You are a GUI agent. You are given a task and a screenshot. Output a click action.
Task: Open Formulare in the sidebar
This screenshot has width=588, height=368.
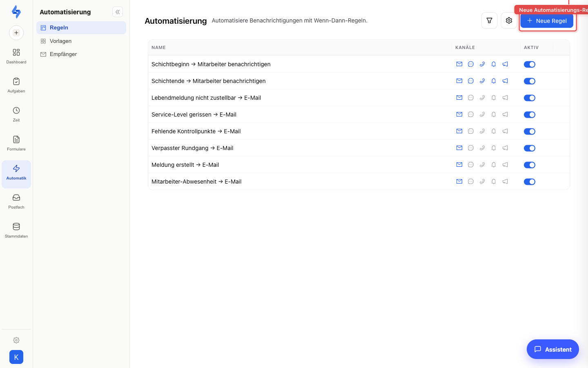(16, 143)
